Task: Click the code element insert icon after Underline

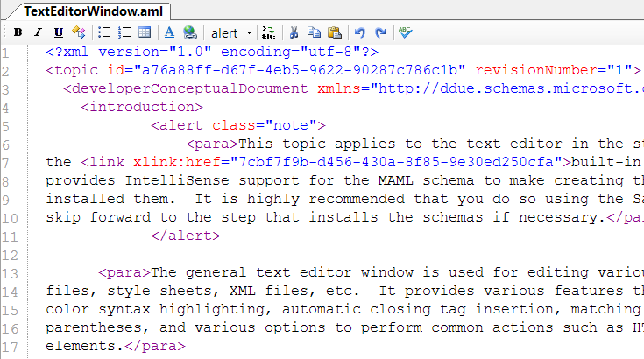Action: click(79, 32)
